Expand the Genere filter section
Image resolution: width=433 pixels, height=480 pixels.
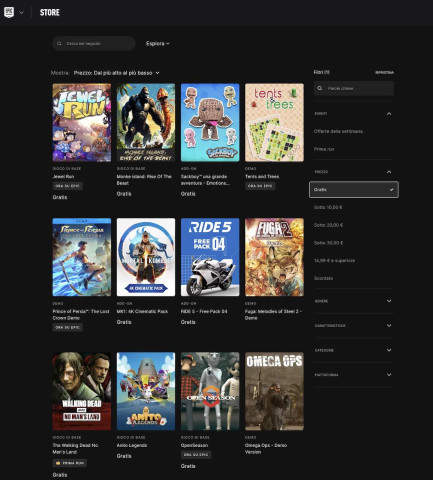click(x=354, y=301)
